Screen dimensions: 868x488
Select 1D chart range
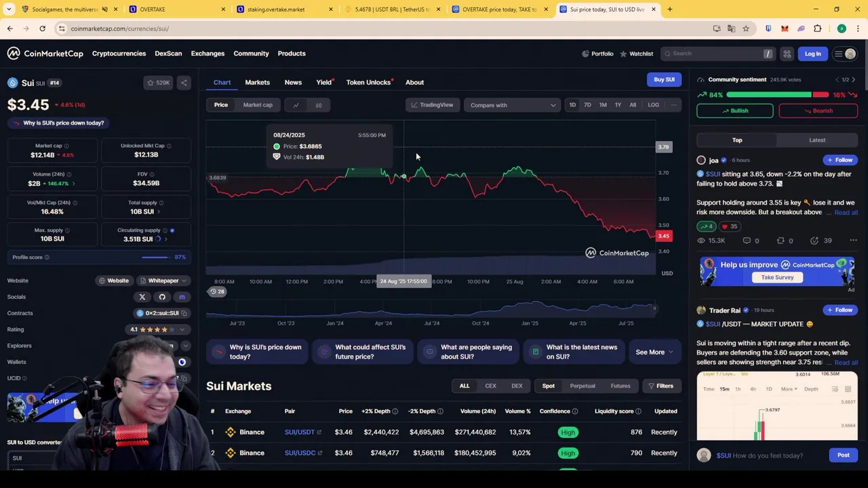572,105
